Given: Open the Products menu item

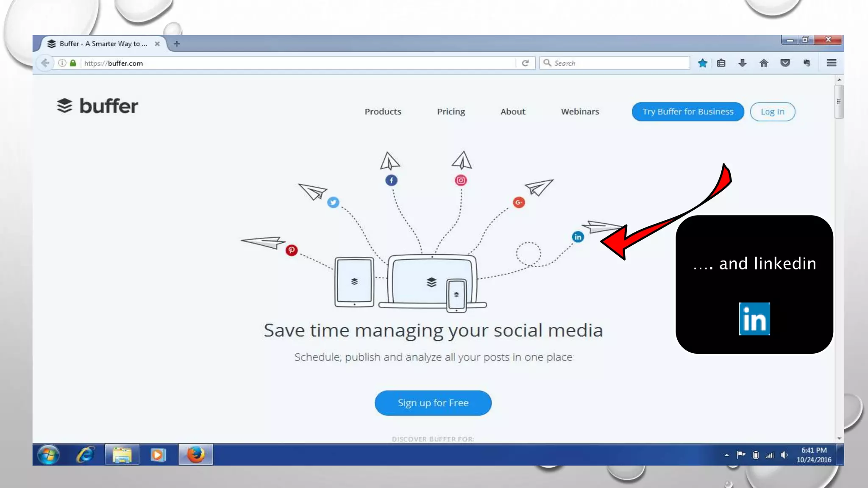Looking at the screenshot, I should [383, 111].
